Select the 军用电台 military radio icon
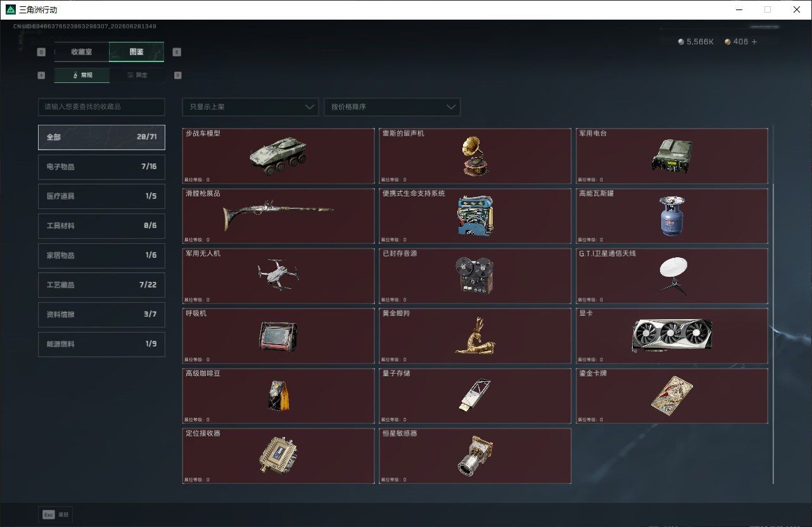This screenshot has height=527, width=812. [x=671, y=156]
